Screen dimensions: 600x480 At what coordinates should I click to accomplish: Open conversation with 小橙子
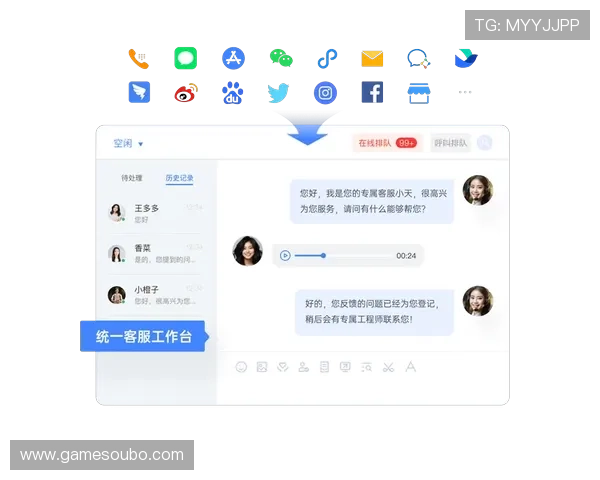point(155,295)
